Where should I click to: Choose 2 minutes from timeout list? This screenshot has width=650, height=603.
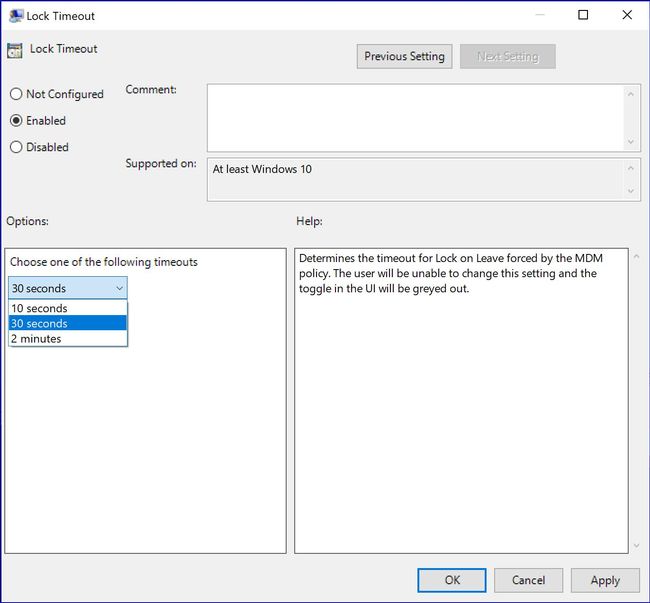(68, 339)
